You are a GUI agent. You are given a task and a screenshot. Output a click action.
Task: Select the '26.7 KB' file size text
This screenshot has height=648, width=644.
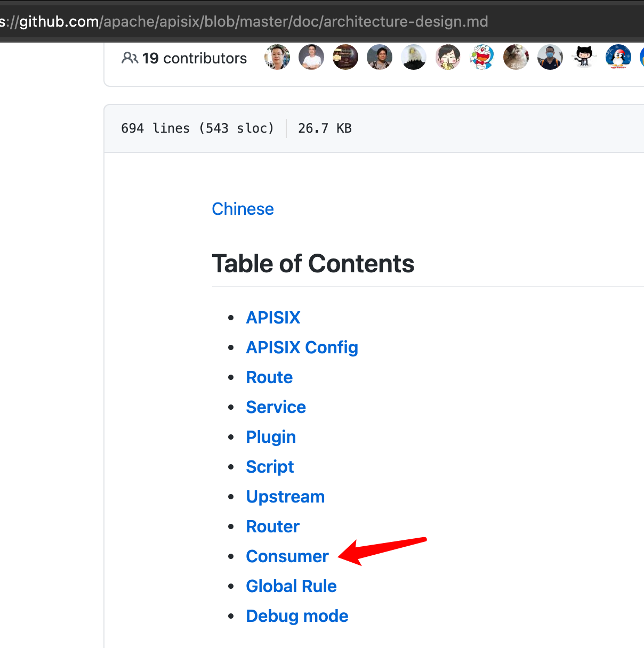coord(325,128)
